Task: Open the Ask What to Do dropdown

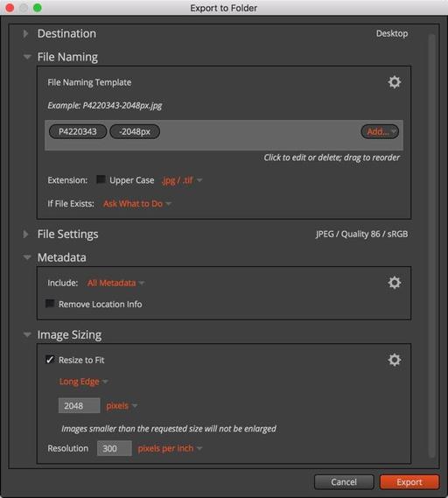Action: point(137,204)
